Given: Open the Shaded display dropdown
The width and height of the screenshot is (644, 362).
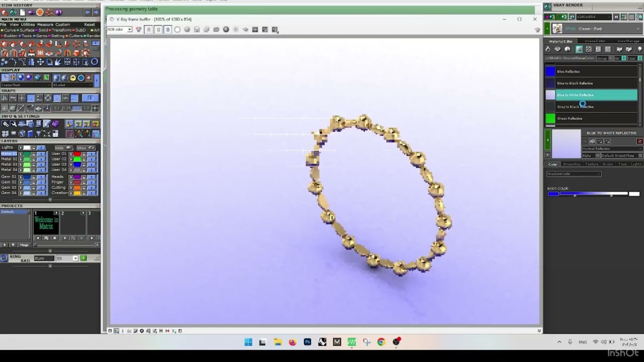Looking at the screenshot, I should pyautogui.click(x=74, y=85).
